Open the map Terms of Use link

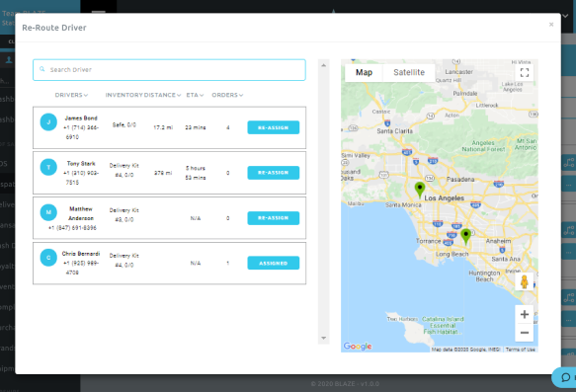(x=520, y=350)
